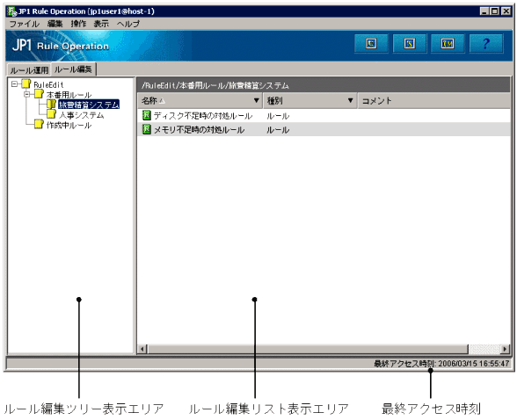517x420 pixels.
Task: Click the 本番用ルール folder icon
Action: point(39,94)
